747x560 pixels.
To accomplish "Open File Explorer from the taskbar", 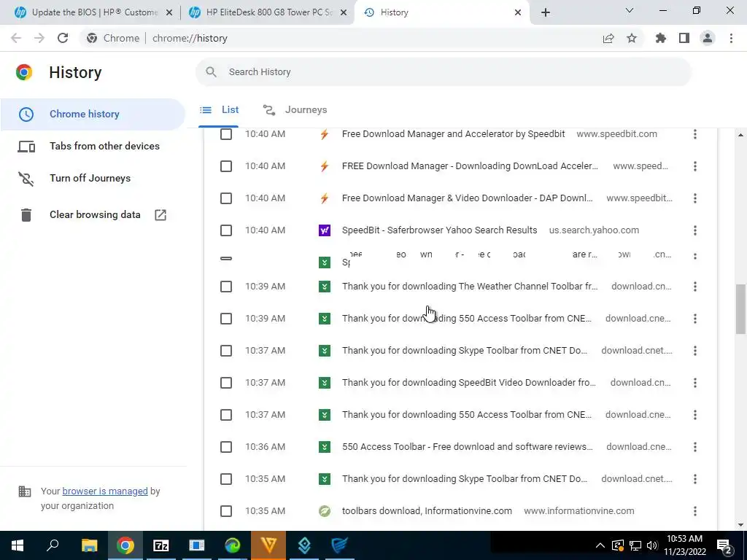I will (x=89, y=545).
